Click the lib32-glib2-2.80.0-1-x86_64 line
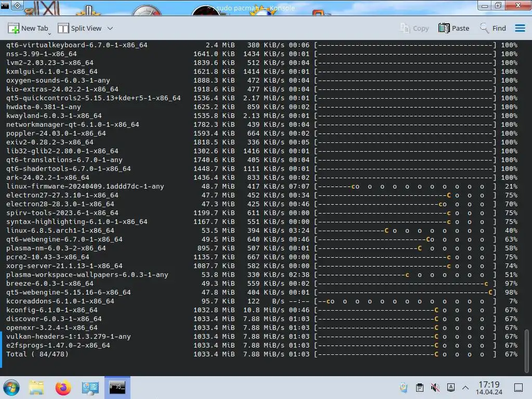The width and height of the screenshot is (532, 399). [x=262, y=151]
